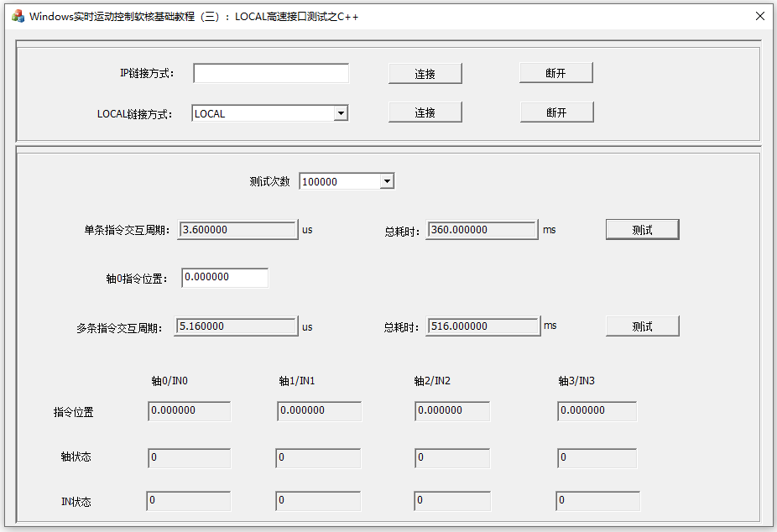
Task: Click 断开 button in the IP connection row
Action: pyautogui.click(x=556, y=73)
